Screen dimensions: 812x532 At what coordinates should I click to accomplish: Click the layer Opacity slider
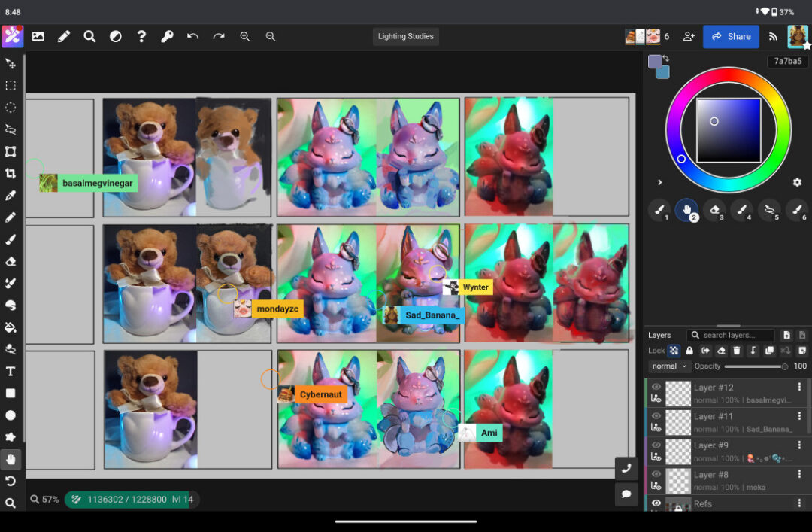coord(756,366)
